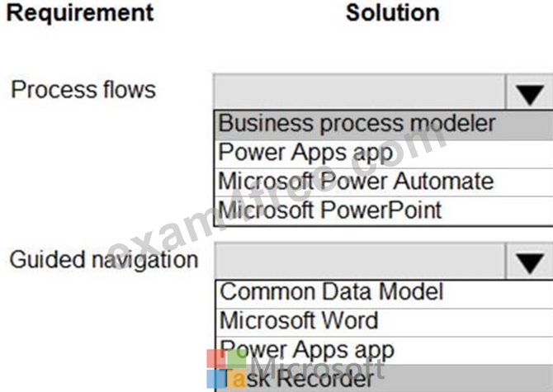Click the Process flows requirement label
Image resolution: width=553 pixels, height=392 pixels.
[83, 89]
